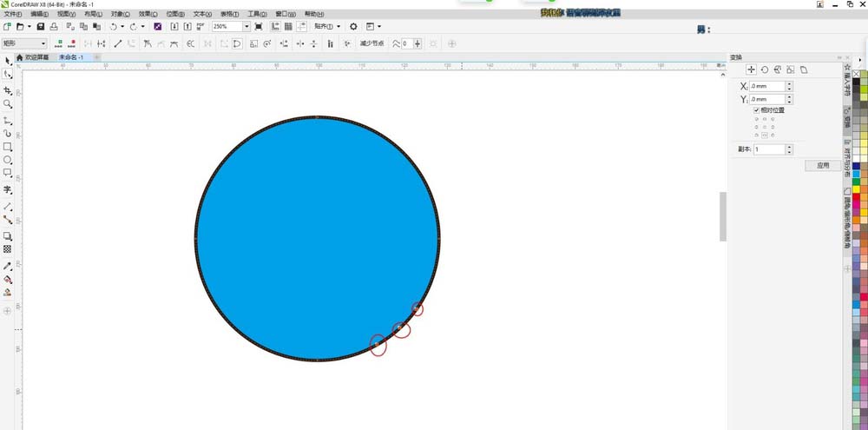The height and width of the screenshot is (430, 868).
Task: Open the 文件 menu
Action: 13,14
